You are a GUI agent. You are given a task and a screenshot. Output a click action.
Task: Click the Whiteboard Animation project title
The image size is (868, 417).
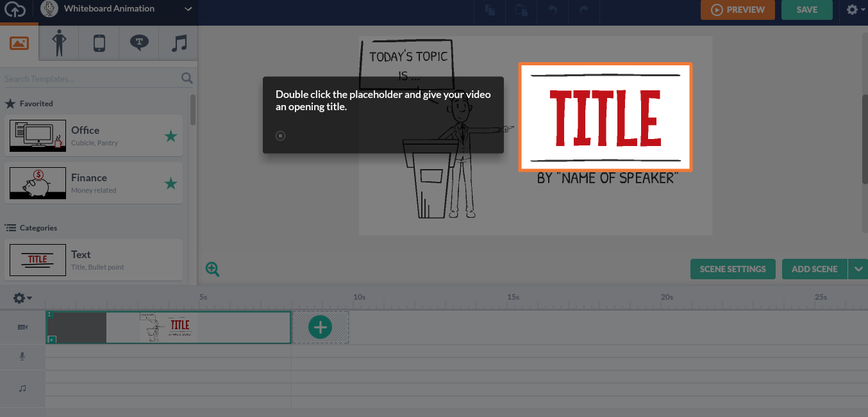point(109,9)
